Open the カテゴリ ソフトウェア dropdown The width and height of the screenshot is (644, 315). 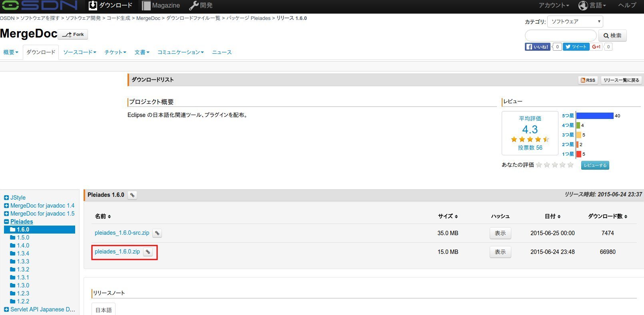pyautogui.click(x=575, y=22)
